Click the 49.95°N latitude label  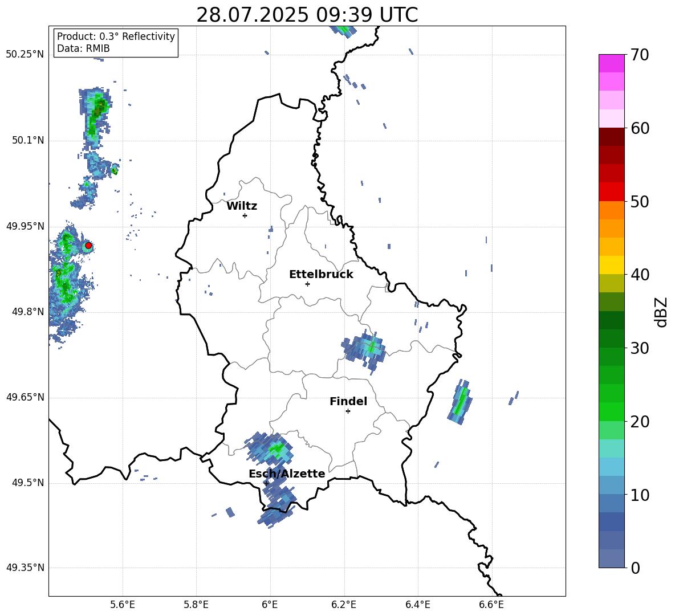point(25,226)
